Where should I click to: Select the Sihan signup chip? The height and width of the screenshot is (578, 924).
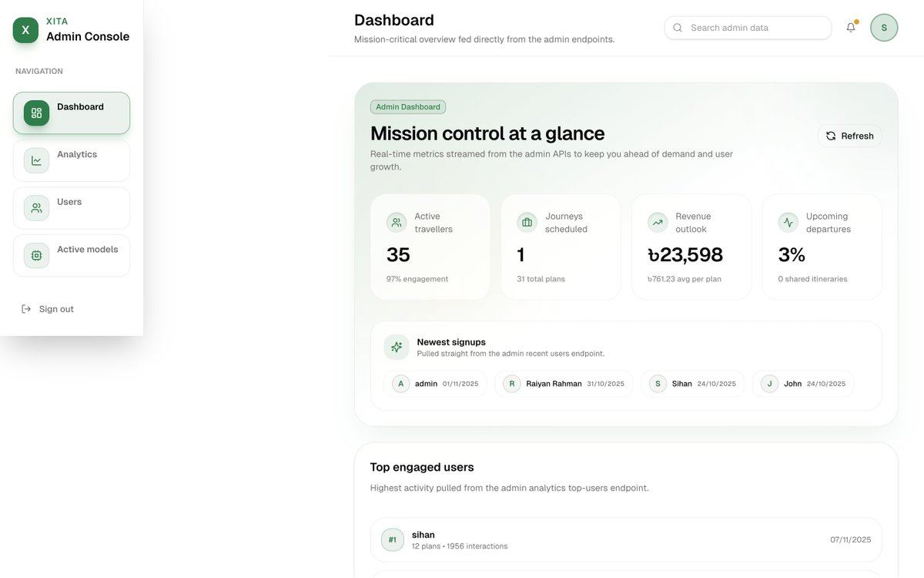point(693,384)
